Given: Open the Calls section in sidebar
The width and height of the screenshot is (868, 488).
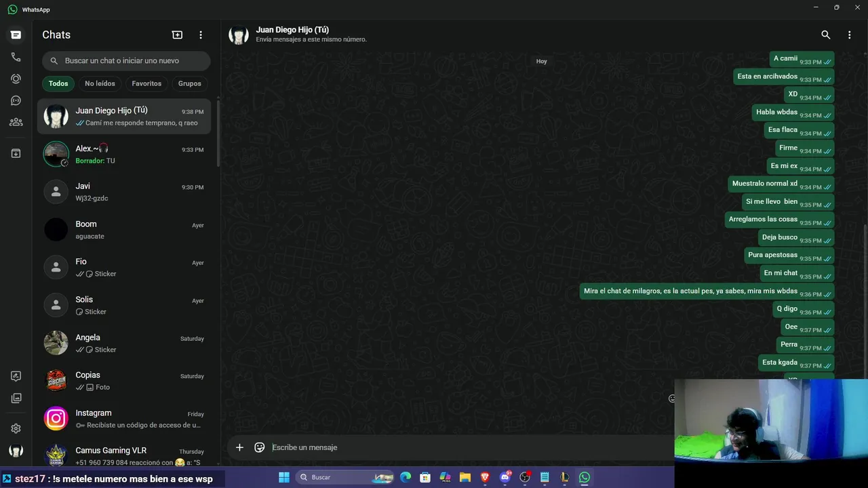Looking at the screenshot, I should tap(16, 57).
